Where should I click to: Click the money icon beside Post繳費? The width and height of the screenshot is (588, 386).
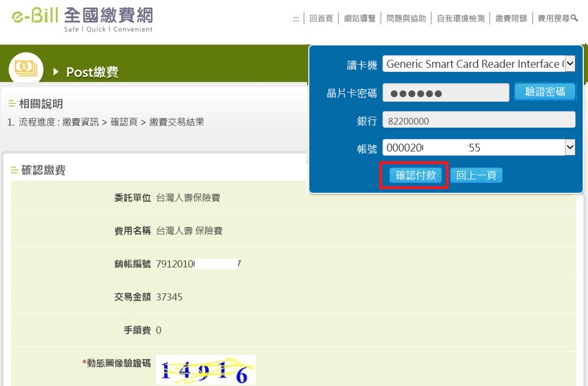coord(26,68)
